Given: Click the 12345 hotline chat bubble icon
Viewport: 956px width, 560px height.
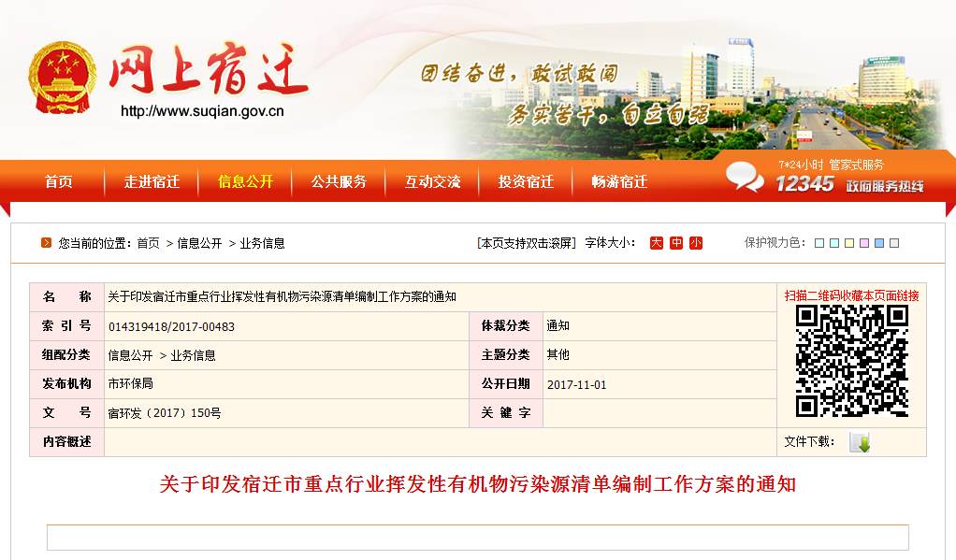Looking at the screenshot, I should 745,177.
